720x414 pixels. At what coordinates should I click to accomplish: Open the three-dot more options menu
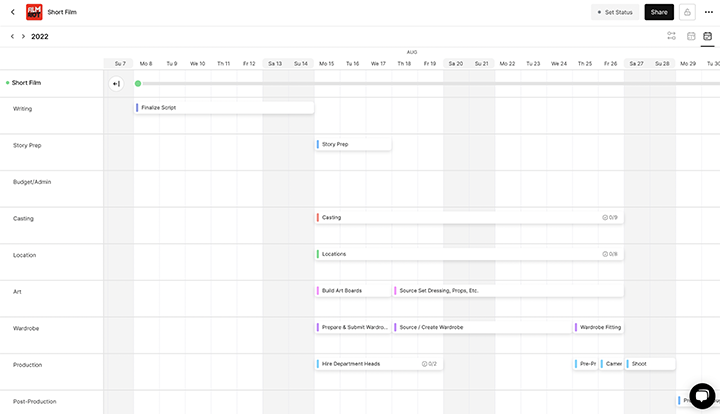point(709,12)
